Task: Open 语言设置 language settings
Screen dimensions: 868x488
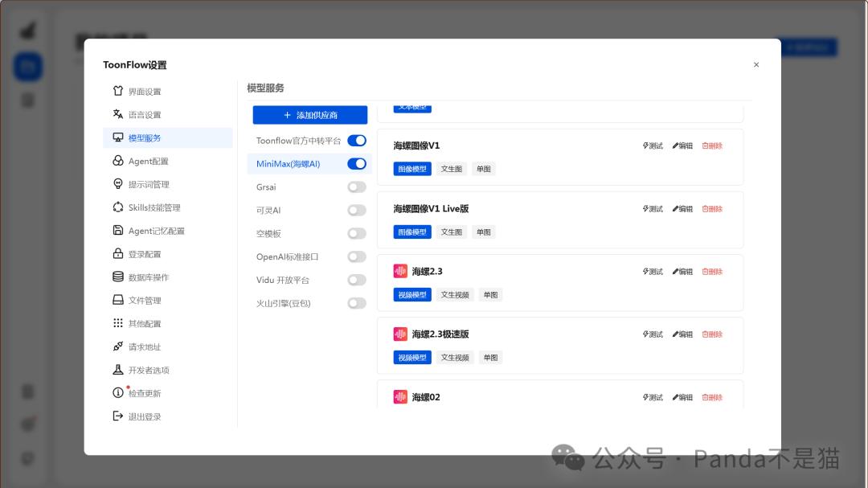Action: [168, 115]
